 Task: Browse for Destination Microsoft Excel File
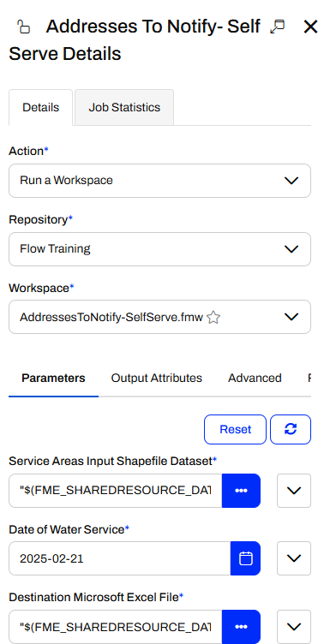point(241,627)
